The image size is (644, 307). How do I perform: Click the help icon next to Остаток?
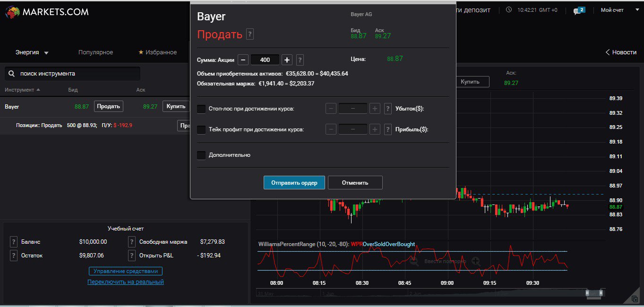pyautogui.click(x=14, y=256)
